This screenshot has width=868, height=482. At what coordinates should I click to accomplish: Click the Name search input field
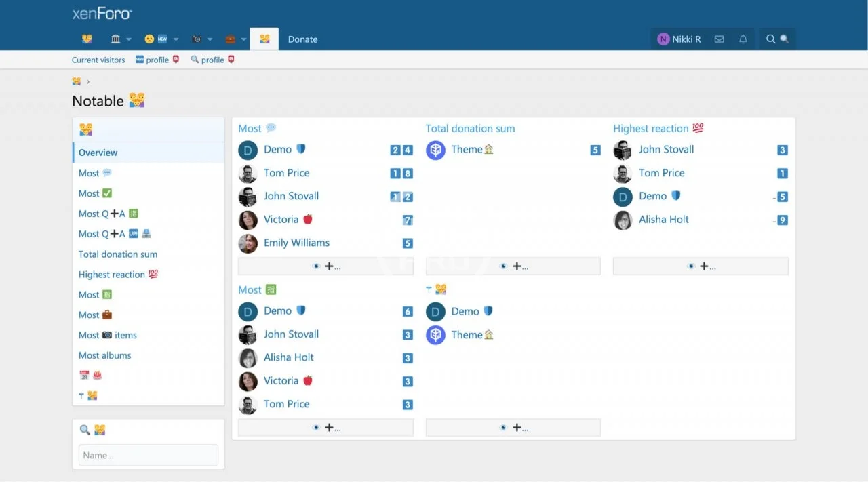pyautogui.click(x=149, y=456)
